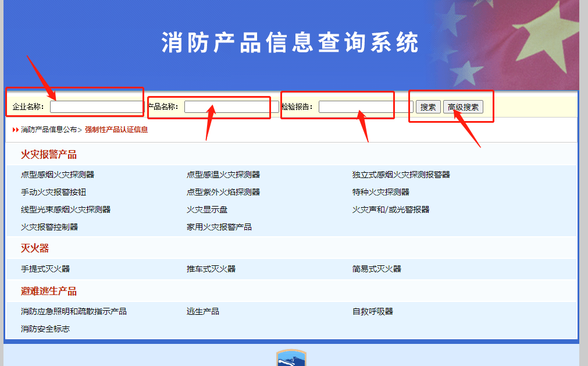Click the 企业名称 input field
Image resolution: width=588 pixels, height=366 pixels.
click(96, 106)
